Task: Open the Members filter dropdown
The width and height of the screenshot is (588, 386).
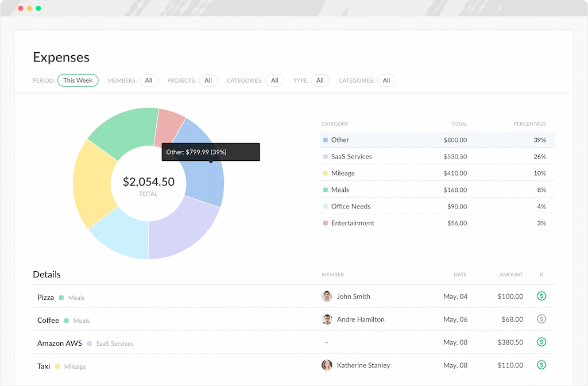Action: point(149,80)
